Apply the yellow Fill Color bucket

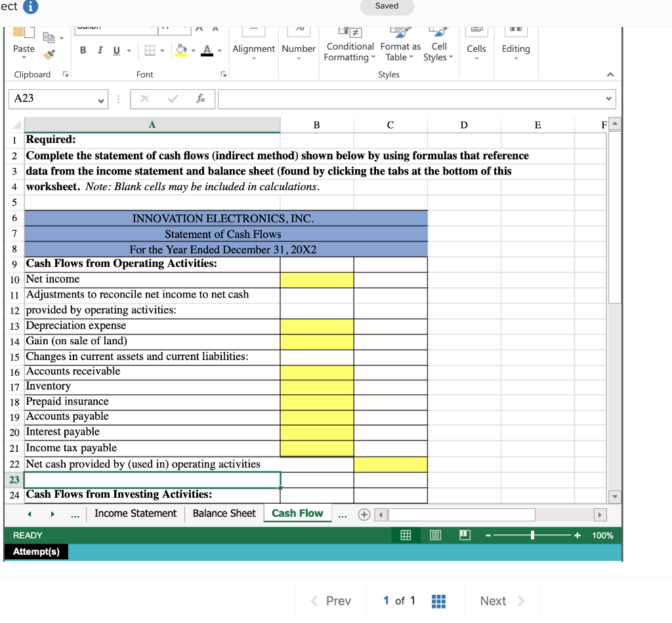pos(181,50)
